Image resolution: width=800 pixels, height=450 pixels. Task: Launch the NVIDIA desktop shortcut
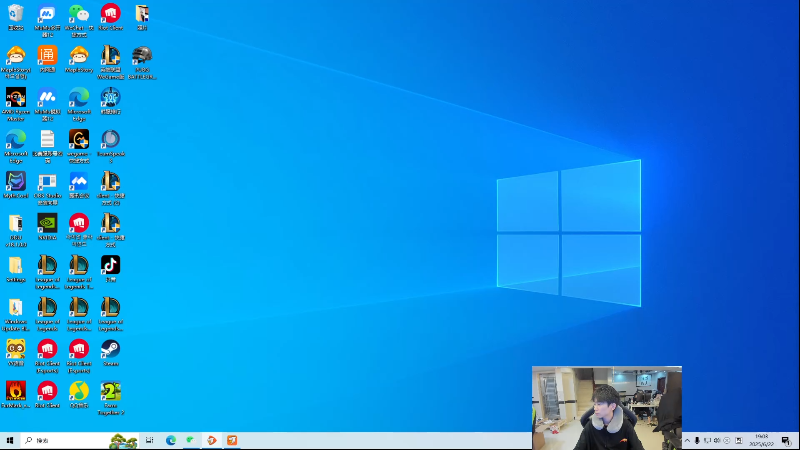[x=47, y=227]
